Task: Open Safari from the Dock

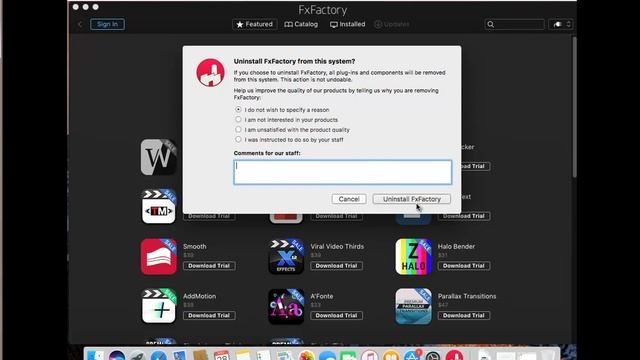Action: [159, 355]
